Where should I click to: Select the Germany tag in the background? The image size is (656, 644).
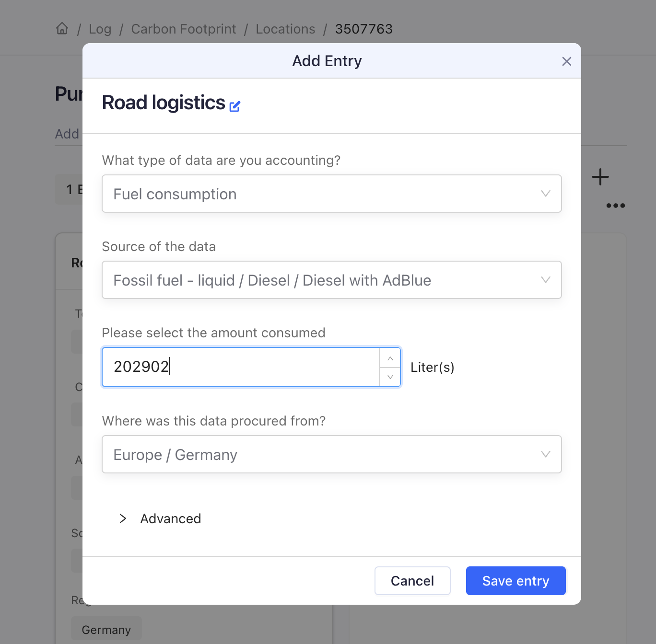[106, 630]
